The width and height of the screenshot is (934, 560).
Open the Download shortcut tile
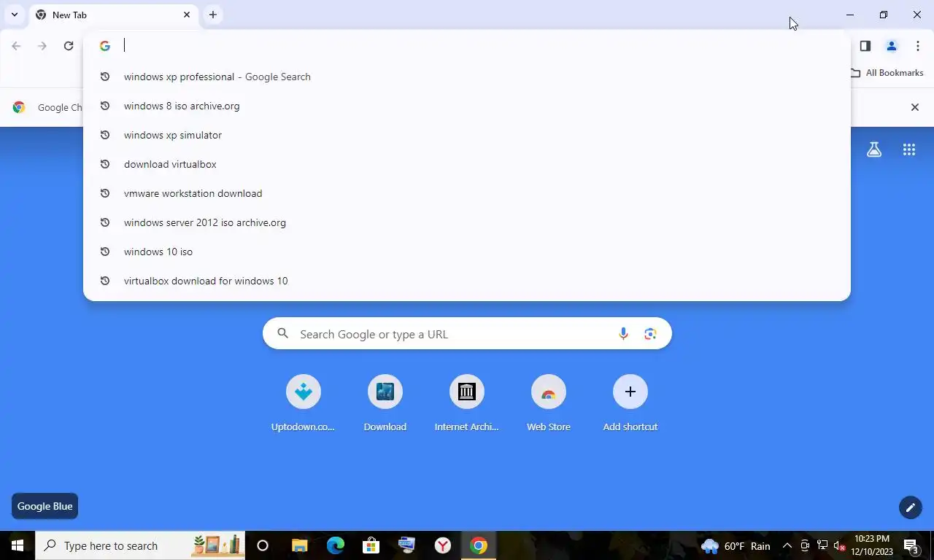385,403
